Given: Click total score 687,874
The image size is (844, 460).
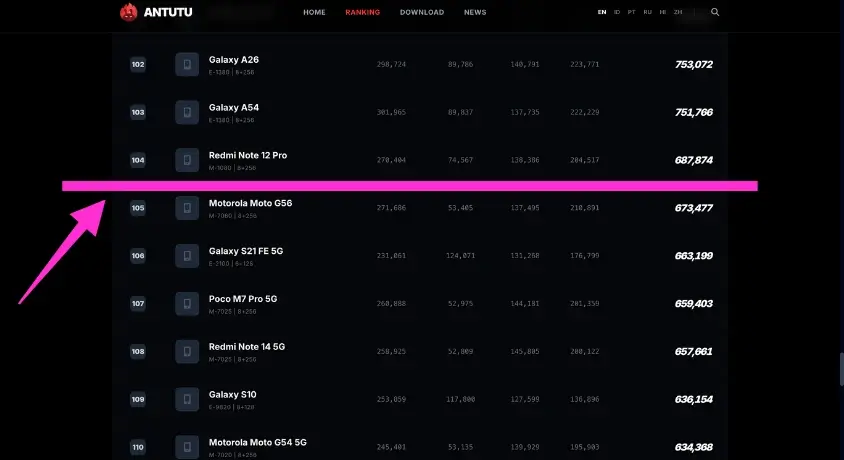Looking at the screenshot, I should point(694,160).
